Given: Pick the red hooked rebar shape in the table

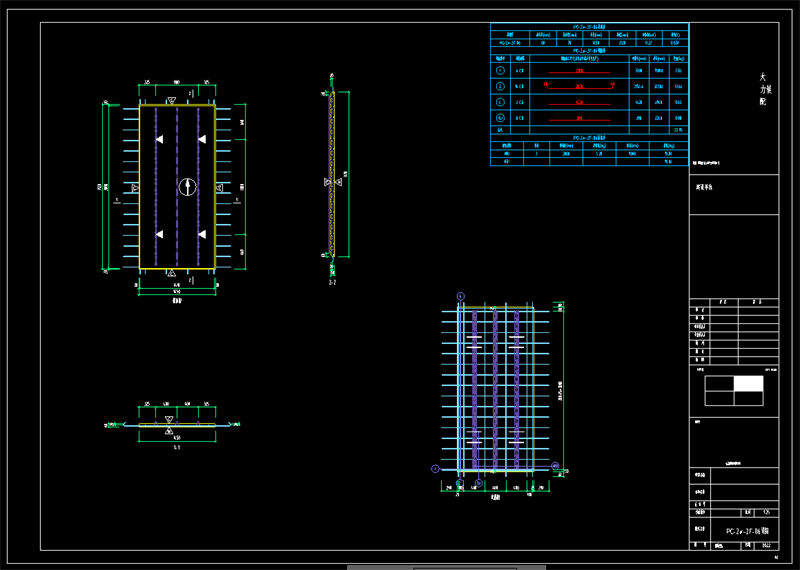Looking at the screenshot, I should [579, 85].
